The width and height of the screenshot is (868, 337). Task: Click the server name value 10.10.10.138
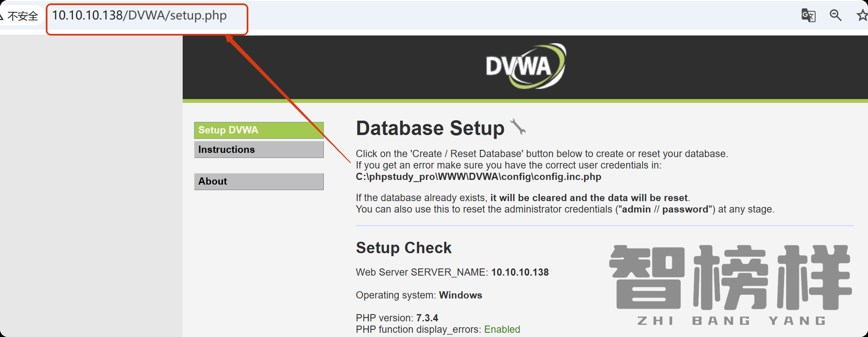click(520, 272)
